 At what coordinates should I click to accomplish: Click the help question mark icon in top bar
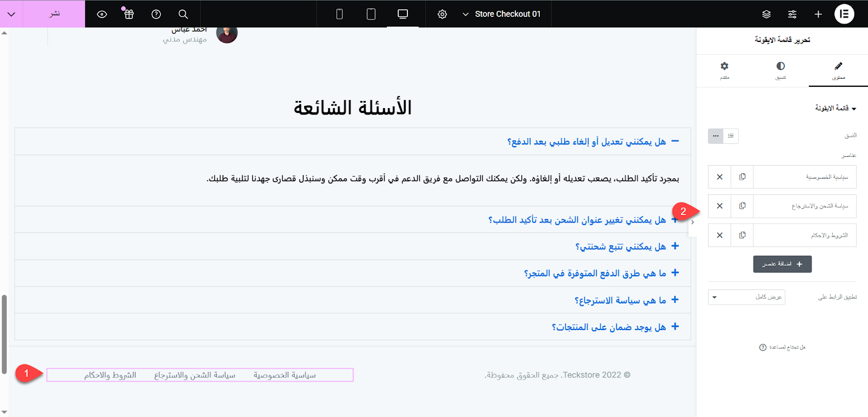pyautogui.click(x=156, y=14)
